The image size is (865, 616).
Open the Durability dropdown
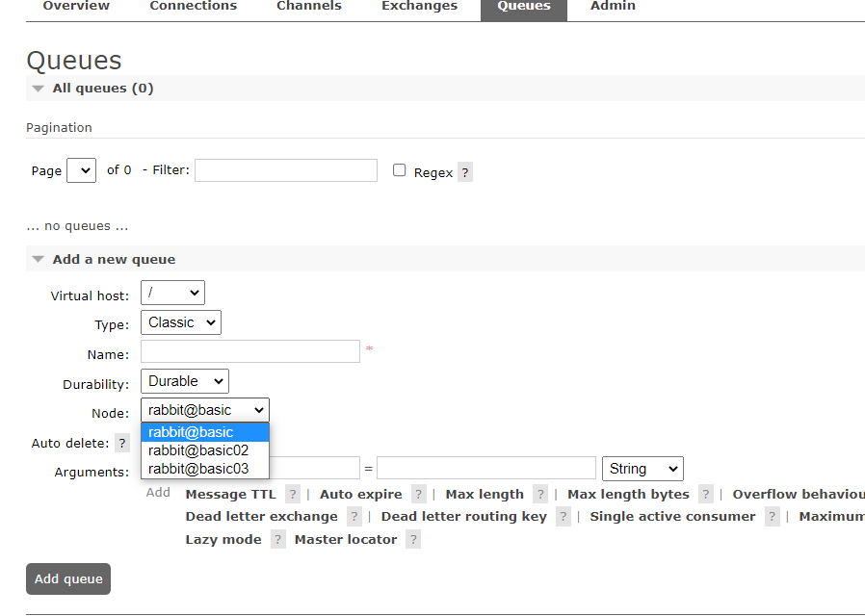coord(185,381)
